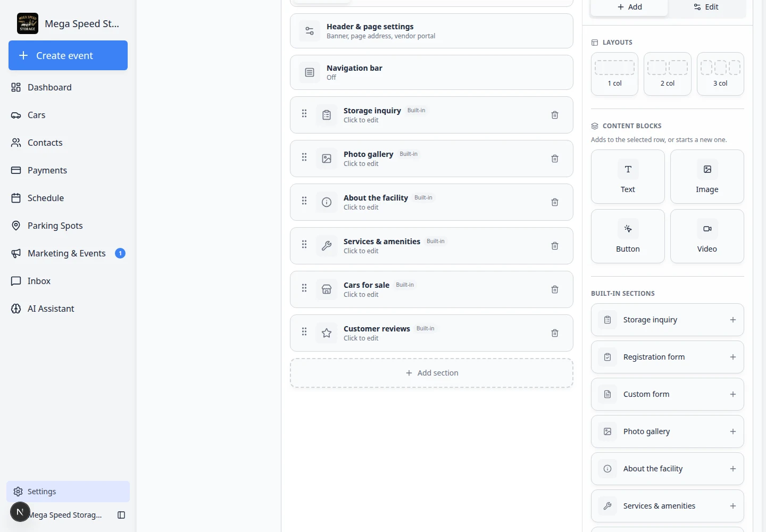Open AI Assistant
Screen dimensions: 766x532
68,309
